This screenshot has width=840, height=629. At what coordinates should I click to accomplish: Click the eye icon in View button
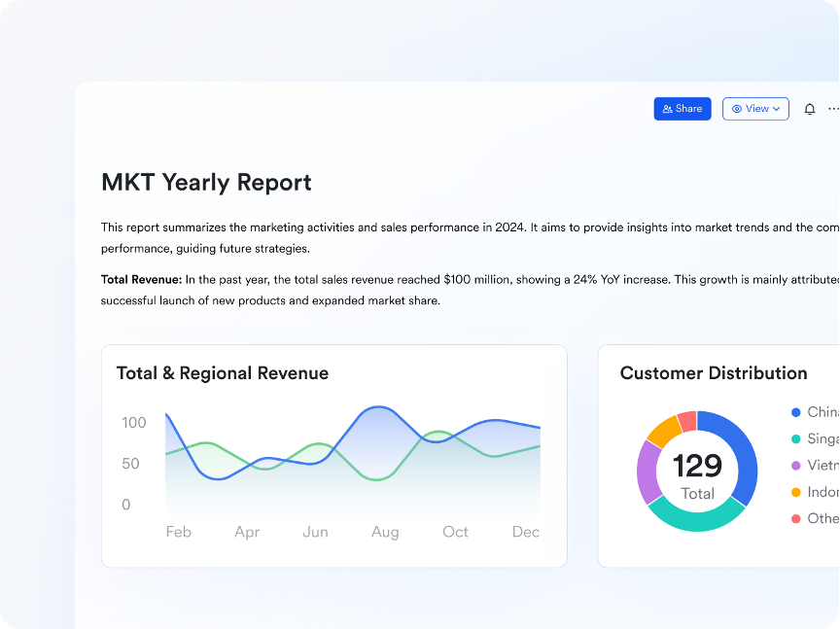click(x=737, y=109)
